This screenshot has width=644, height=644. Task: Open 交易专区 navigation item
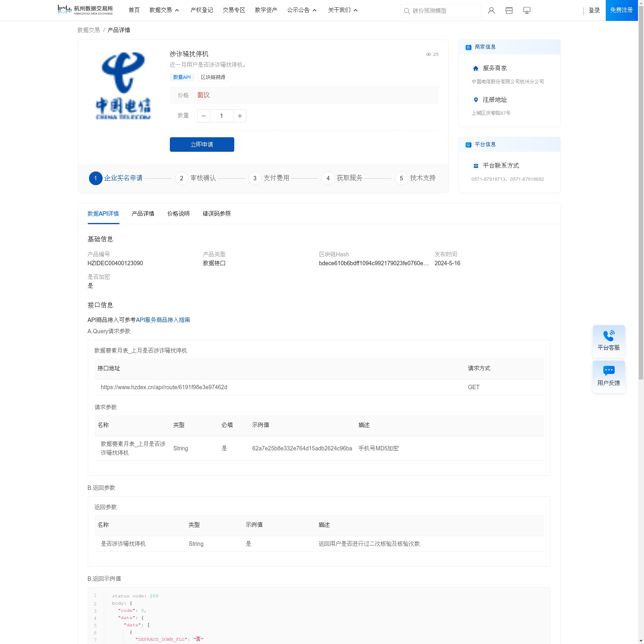(234, 10)
